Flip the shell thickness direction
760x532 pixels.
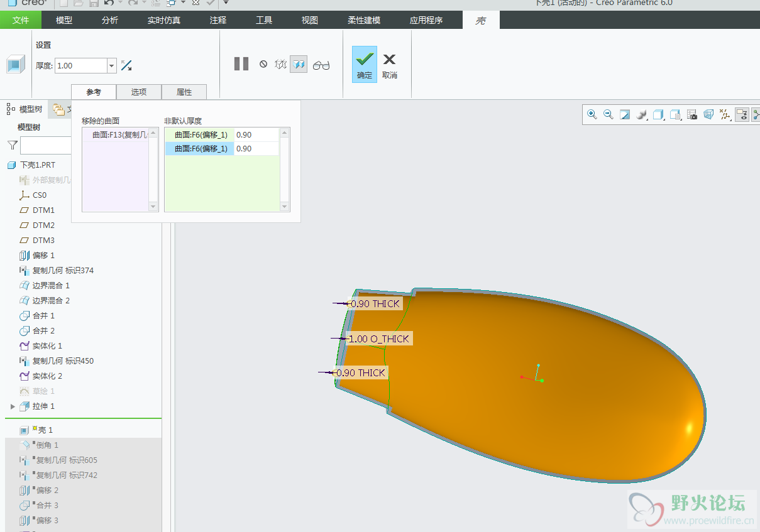click(x=126, y=65)
